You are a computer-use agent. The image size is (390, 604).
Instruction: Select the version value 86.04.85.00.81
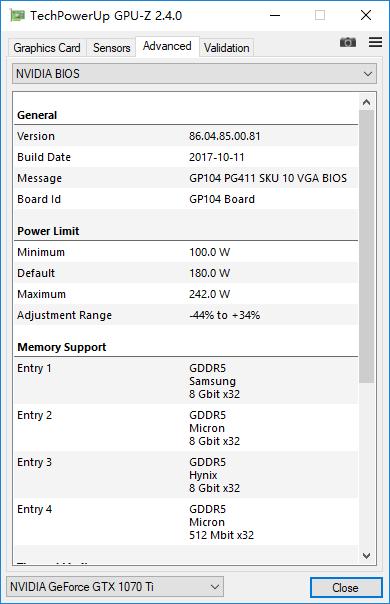[x=225, y=136]
